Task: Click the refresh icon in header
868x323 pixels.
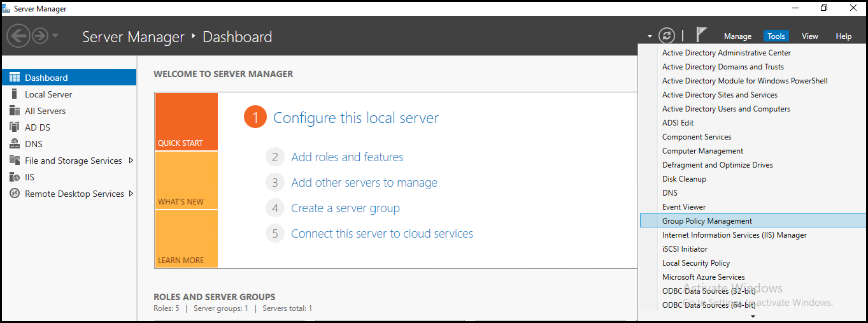Action: tap(666, 36)
